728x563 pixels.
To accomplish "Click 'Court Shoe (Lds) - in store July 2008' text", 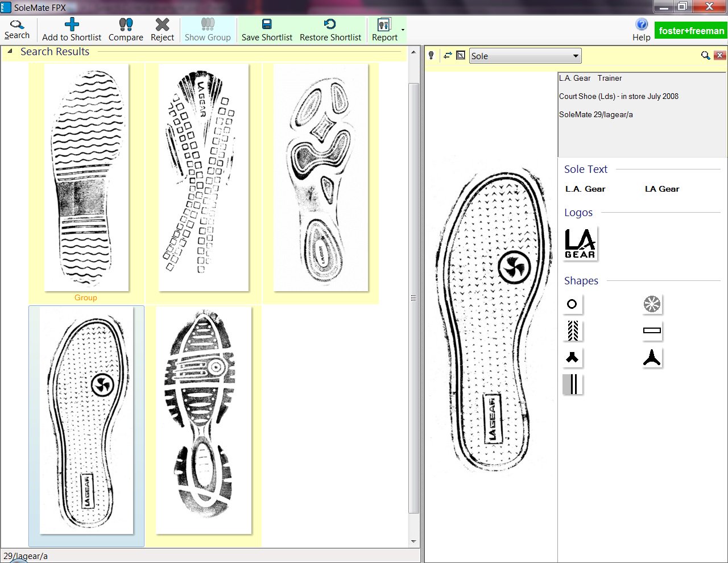I will pos(619,96).
